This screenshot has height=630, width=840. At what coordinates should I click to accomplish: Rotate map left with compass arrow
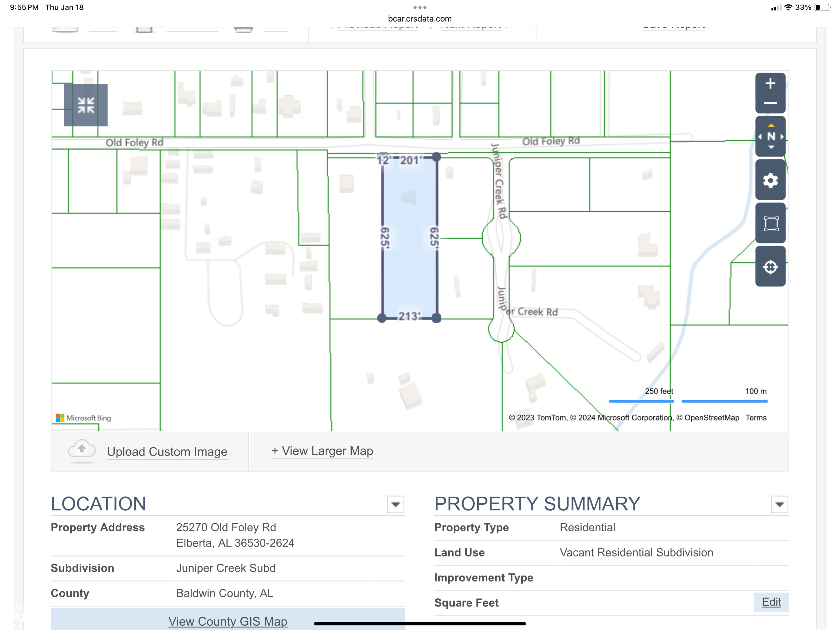(759, 136)
